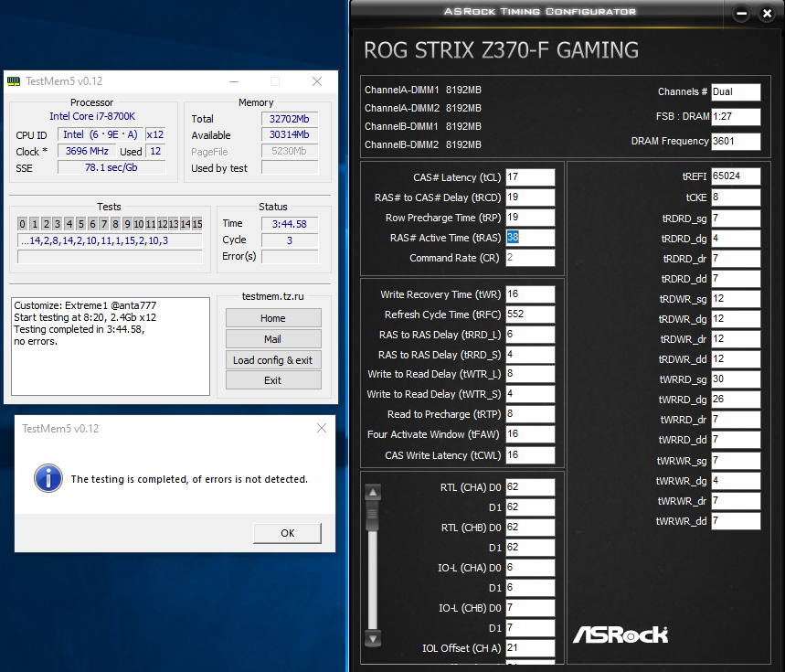Click the Command Rate (CR) field

pos(530,258)
